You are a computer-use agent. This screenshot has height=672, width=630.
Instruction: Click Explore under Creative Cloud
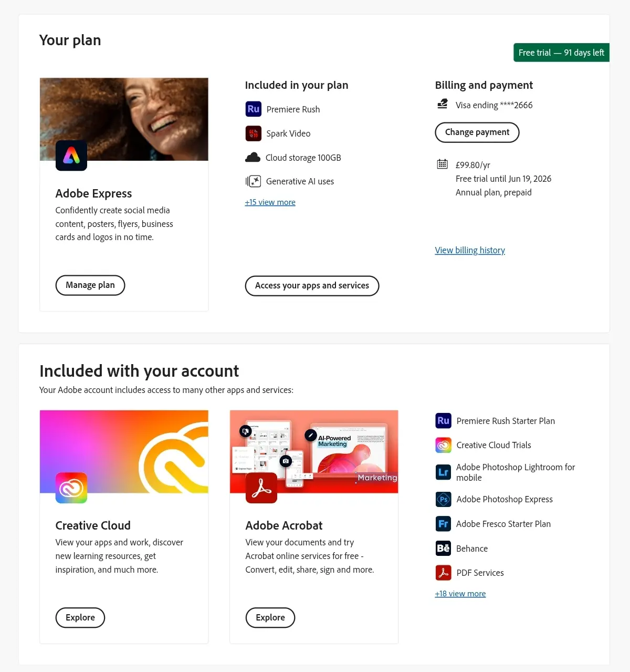(x=80, y=618)
